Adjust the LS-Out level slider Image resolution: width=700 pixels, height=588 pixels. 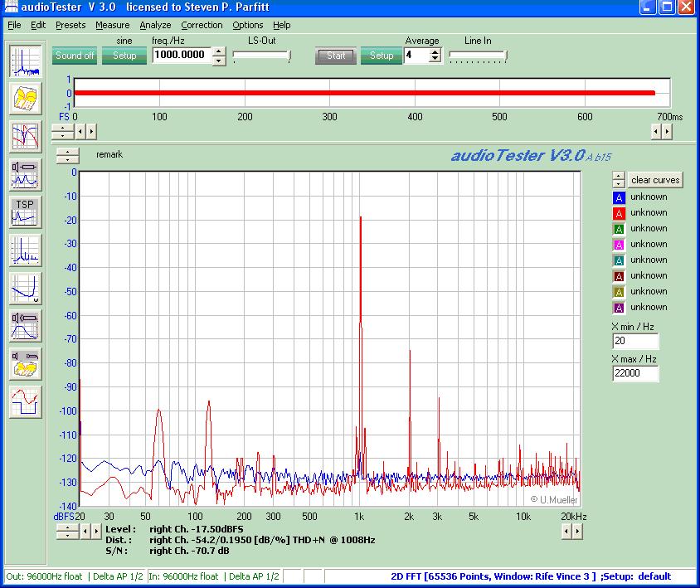(262, 56)
